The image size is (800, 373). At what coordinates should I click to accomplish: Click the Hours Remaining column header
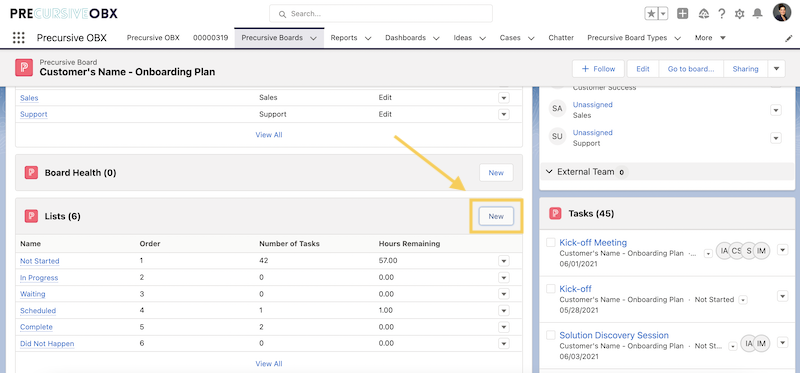pos(409,244)
